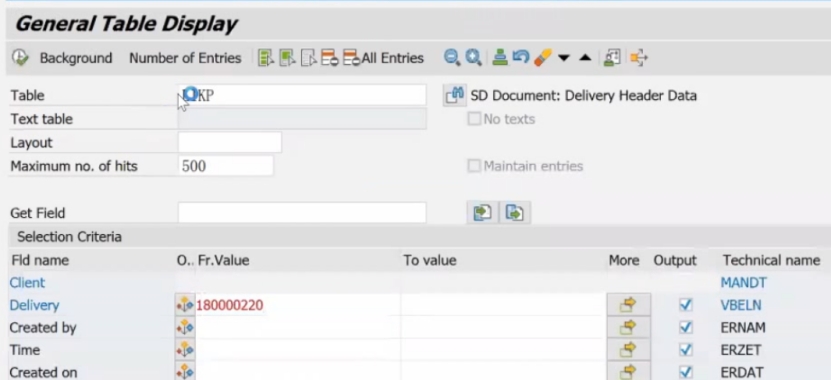Click second green list icon in toolbar
The width and height of the screenshot is (831, 380).
[287, 57]
